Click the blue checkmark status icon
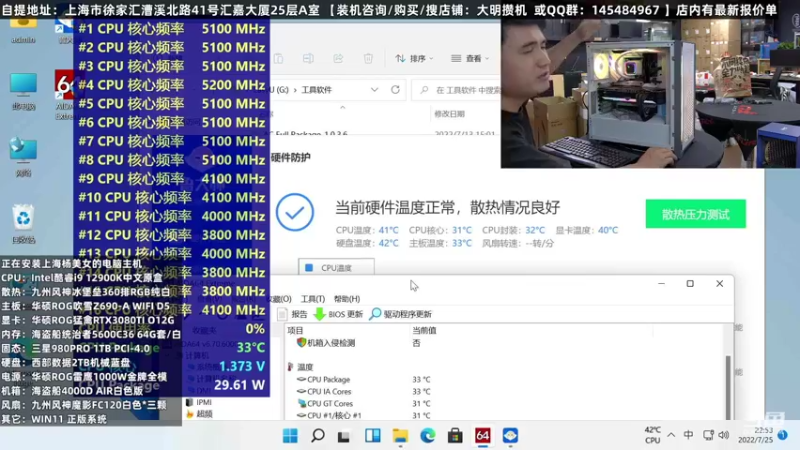Screen dimensions: 800x450 (x=295, y=212)
